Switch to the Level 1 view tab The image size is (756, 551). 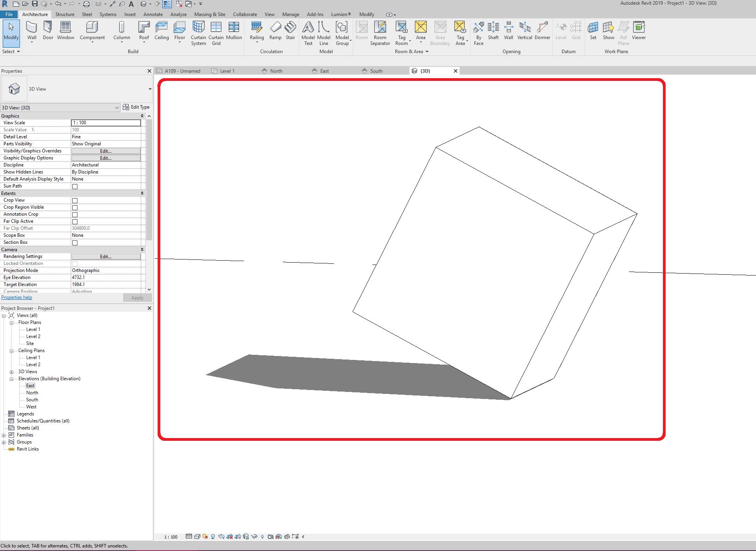pyautogui.click(x=227, y=71)
